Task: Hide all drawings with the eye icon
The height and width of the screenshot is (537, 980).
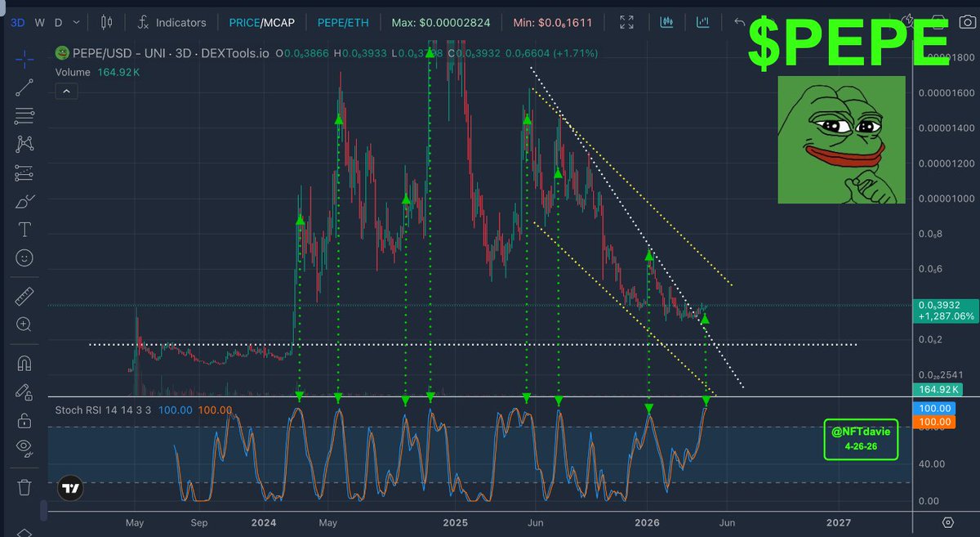Action: (24, 449)
